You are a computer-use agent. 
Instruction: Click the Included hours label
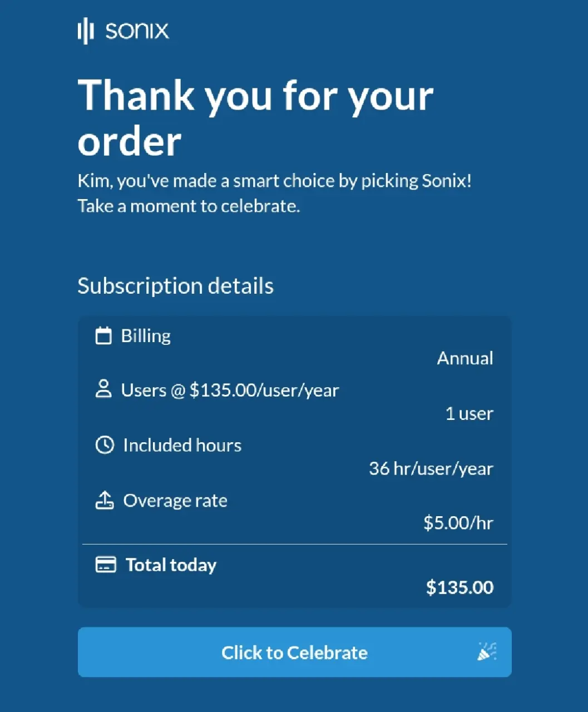tap(182, 445)
